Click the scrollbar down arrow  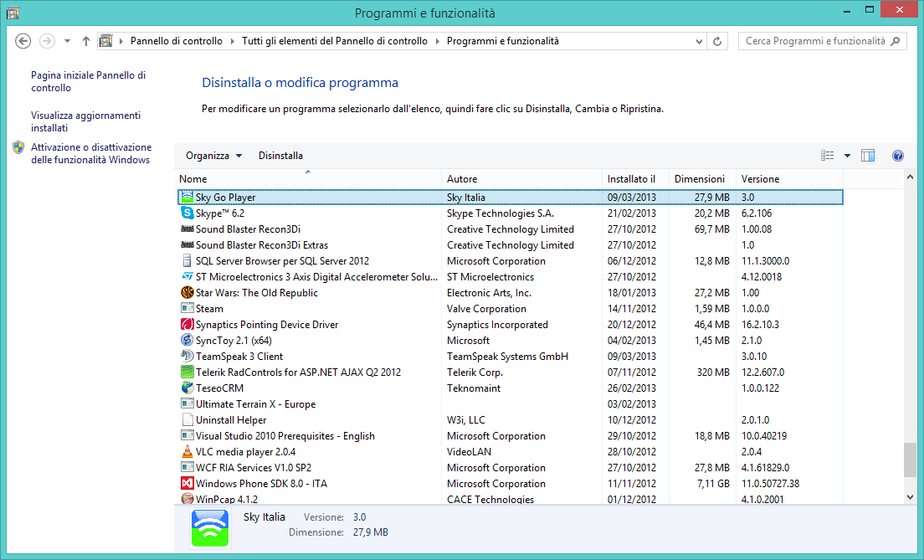click(910, 497)
